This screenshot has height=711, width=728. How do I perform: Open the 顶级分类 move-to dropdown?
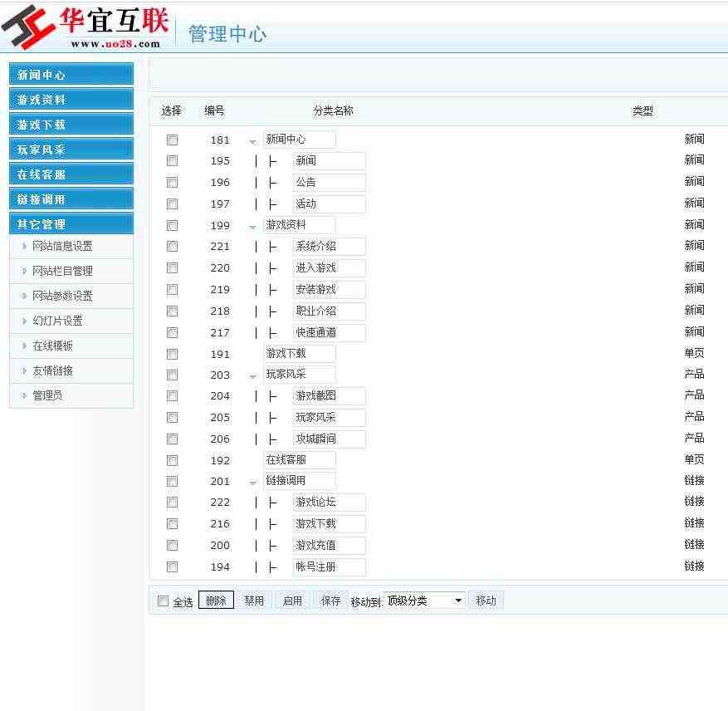click(424, 601)
